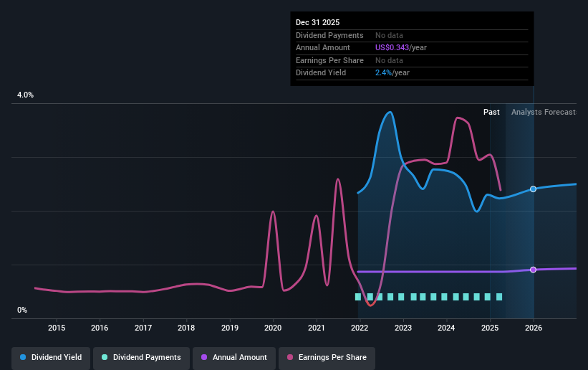Screen dimensions: 588x370
Task: Select the purple annual amount marker at 2026
Action: (533, 270)
